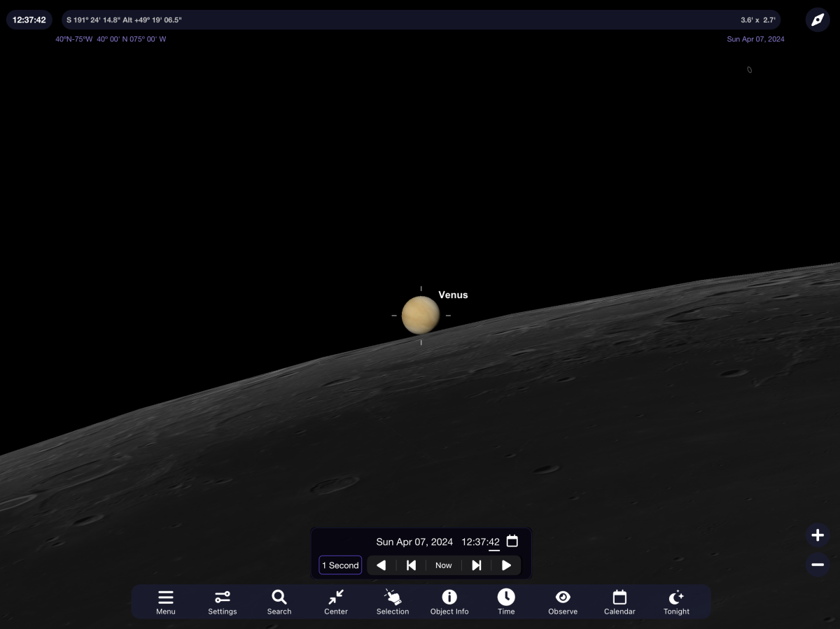840x629 pixels.
Task: Step time forward one increment
Action: [x=476, y=565]
